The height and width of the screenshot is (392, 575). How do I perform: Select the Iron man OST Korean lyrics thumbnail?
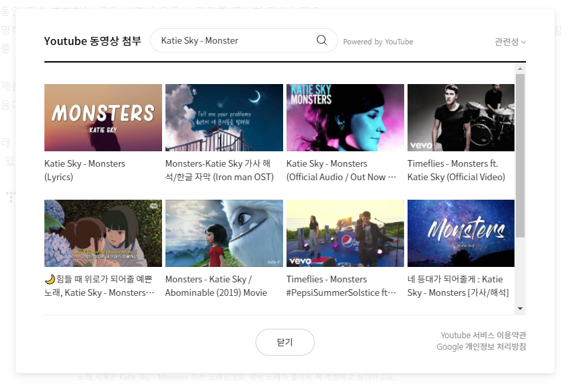[224, 118]
